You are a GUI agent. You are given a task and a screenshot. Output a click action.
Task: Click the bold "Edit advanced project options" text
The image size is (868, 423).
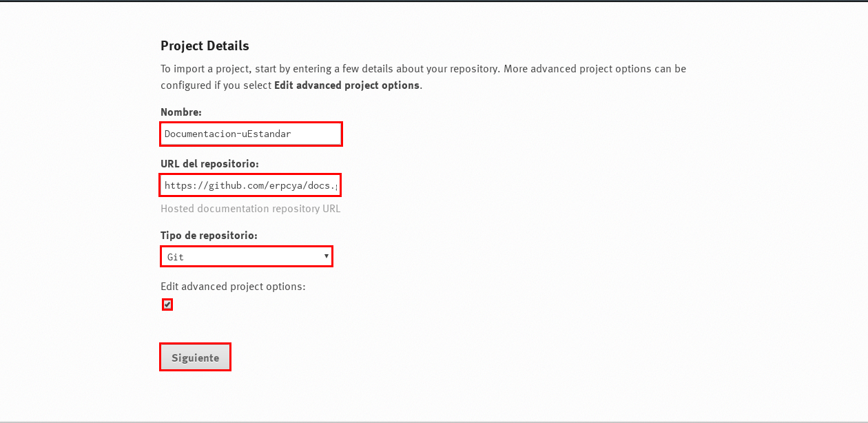[x=347, y=85]
